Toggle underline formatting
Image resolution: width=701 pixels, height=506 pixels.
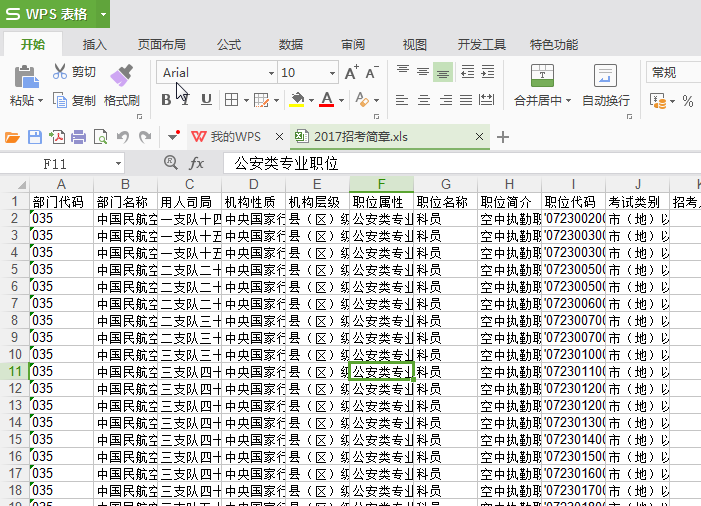206,100
